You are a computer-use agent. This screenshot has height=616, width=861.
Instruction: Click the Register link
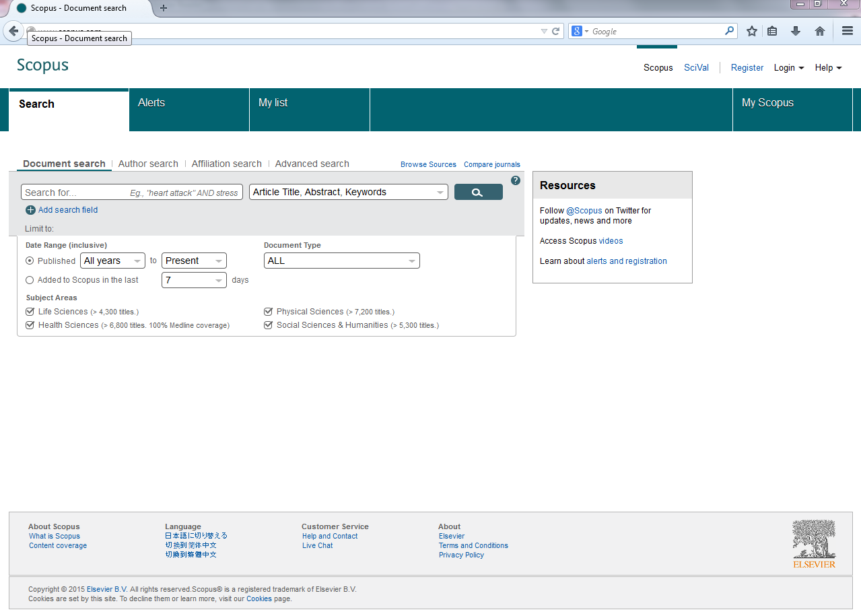tap(747, 68)
